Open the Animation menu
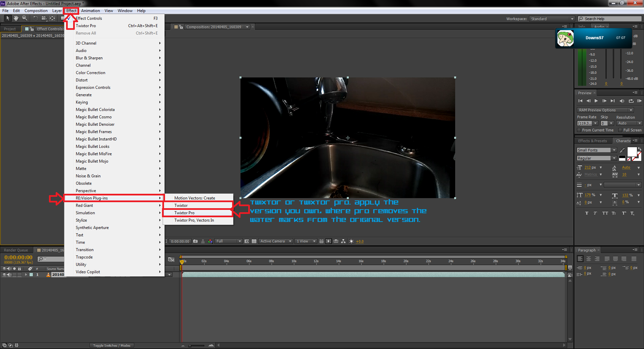This screenshot has width=644, height=349. 91,11
